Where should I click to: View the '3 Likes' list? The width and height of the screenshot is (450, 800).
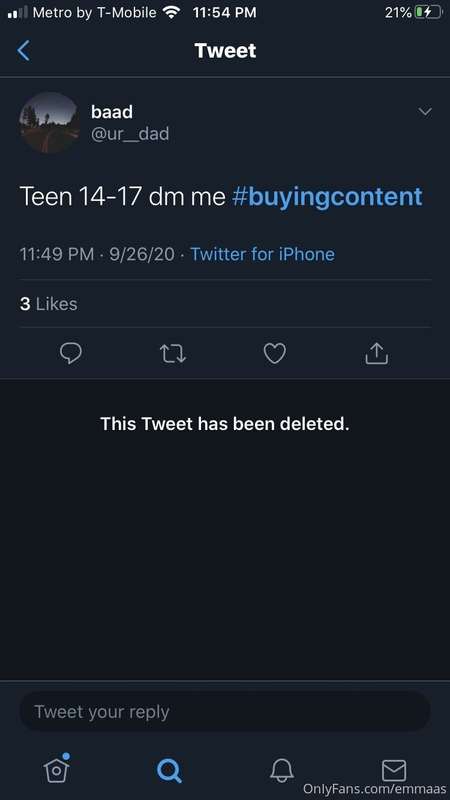(x=48, y=304)
